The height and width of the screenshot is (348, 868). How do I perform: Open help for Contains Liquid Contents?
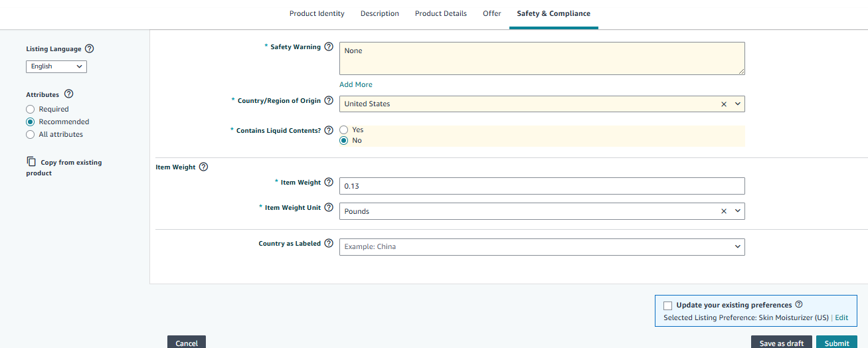tap(329, 131)
